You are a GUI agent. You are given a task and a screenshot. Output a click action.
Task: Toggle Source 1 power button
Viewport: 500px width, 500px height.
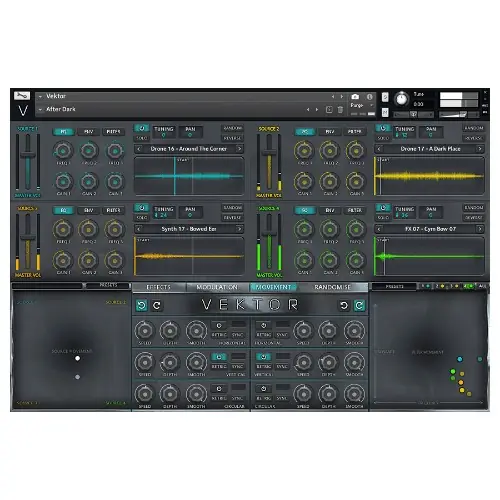(x=142, y=128)
